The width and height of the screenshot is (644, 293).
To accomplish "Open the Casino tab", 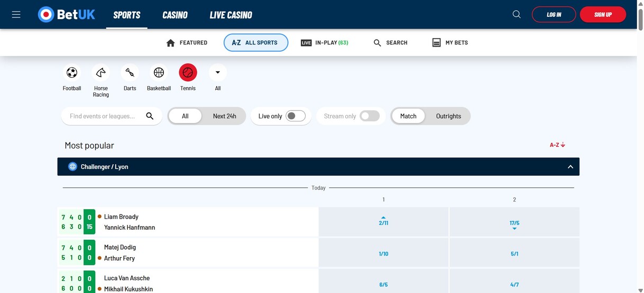I will coord(175,15).
